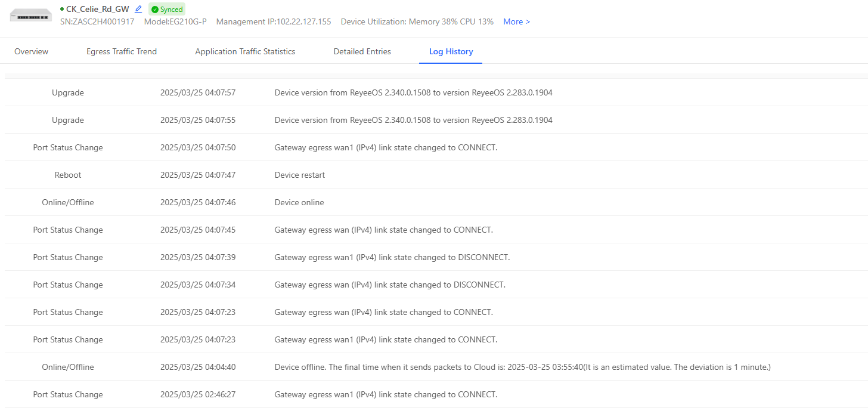Click the device name CK_Celie_Rd_GW
This screenshot has width=868, height=414.
(97, 9)
